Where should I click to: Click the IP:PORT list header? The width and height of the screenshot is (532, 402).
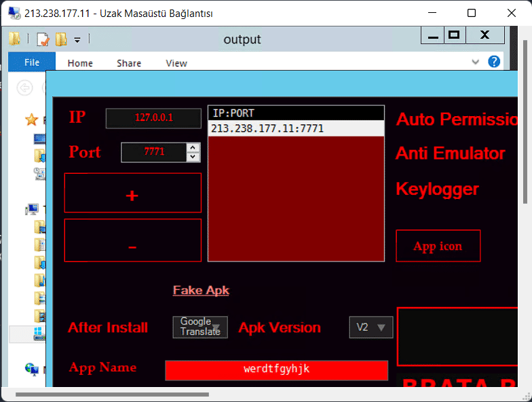296,113
